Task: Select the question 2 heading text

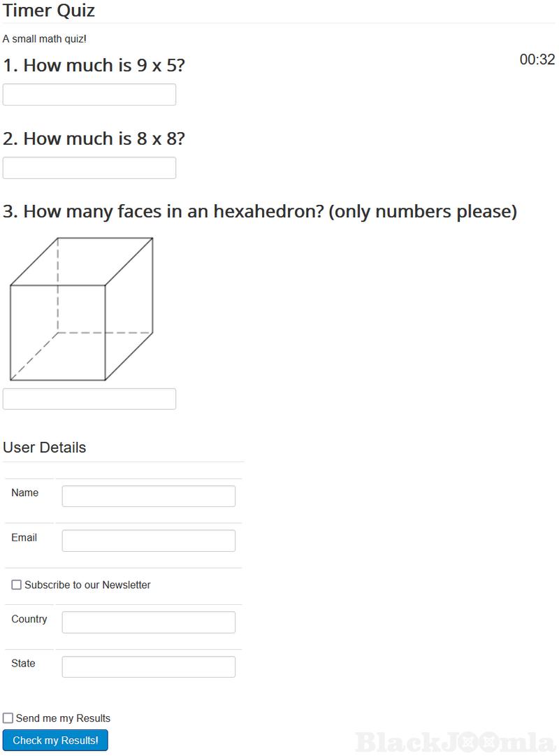Action: 94,138
